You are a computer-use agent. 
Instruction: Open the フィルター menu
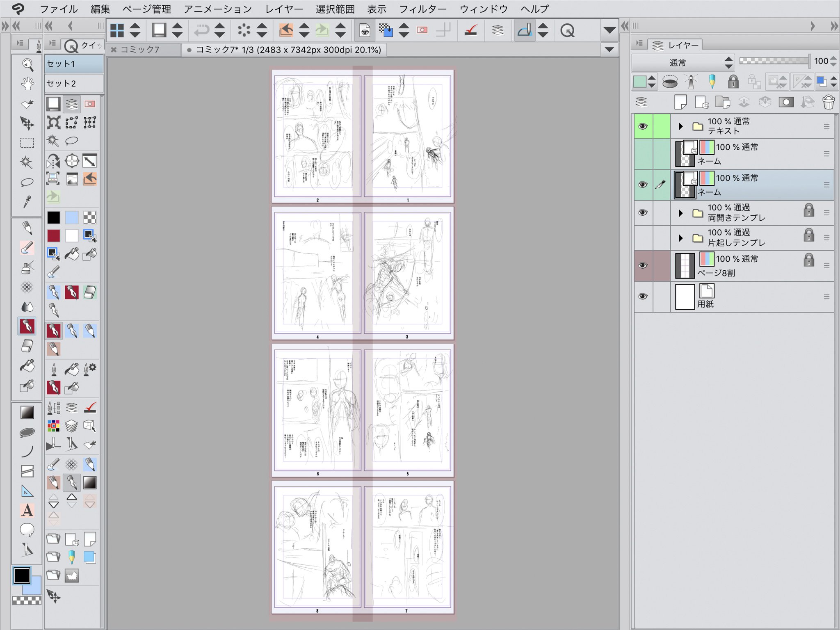(422, 9)
